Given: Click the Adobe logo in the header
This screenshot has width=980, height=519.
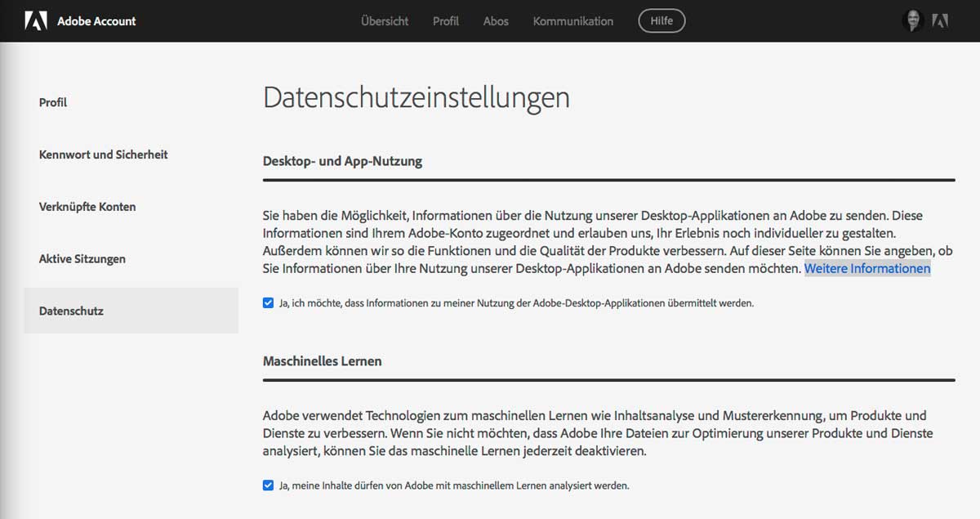Looking at the screenshot, I should (36, 20).
